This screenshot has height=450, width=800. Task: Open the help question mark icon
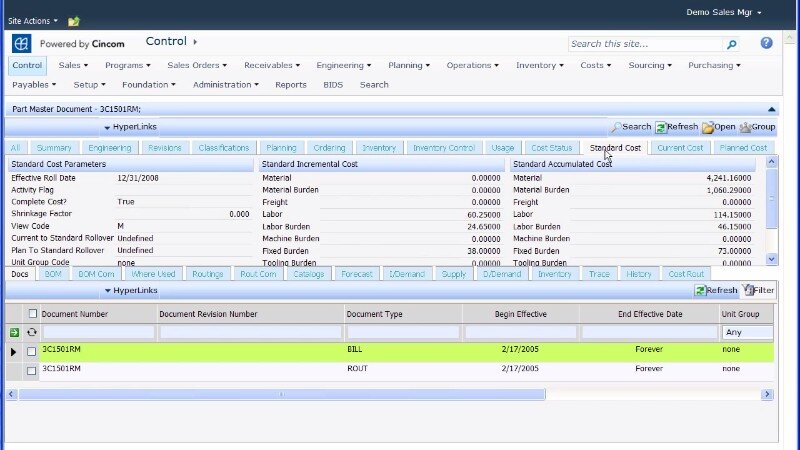pyautogui.click(x=766, y=43)
